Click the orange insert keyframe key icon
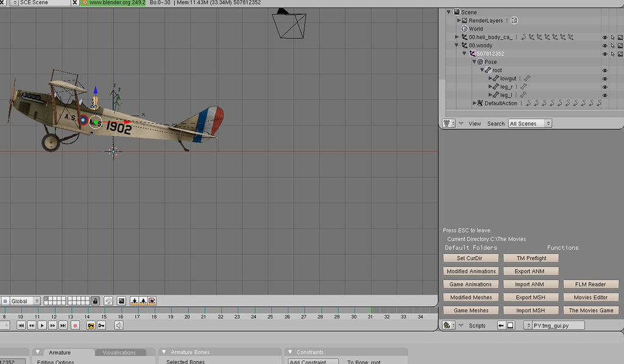 tap(91, 326)
